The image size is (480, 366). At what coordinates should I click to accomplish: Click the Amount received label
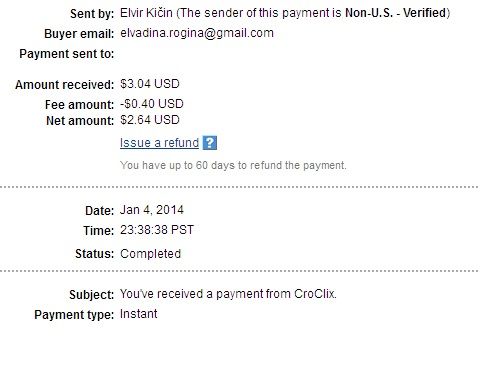(65, 85)
